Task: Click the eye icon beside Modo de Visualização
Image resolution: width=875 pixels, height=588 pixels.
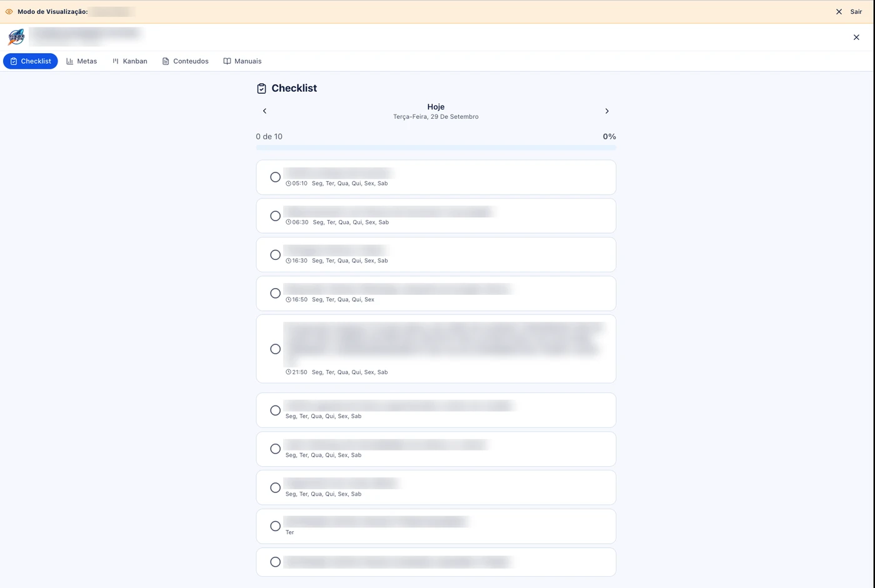Action: click(x=9, y=12)
